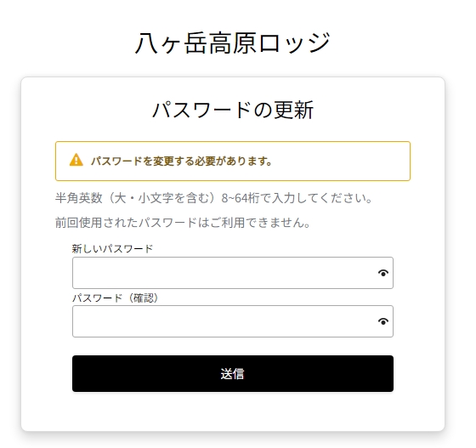Click the パスワード（確認） field label

coord(116,298)
